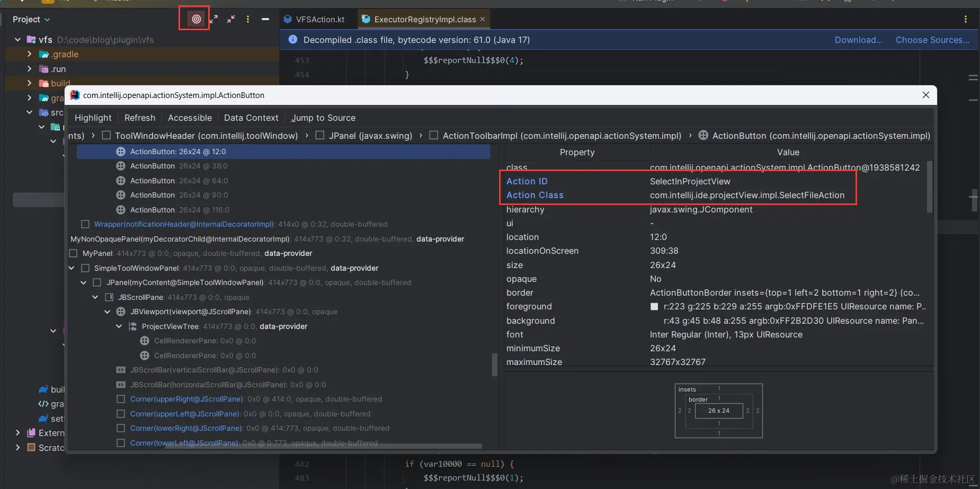Viewport: 980px width, 489px height.
Task: Click the SimpleToolWindowPanel component icon
Action: coord(85,268)
